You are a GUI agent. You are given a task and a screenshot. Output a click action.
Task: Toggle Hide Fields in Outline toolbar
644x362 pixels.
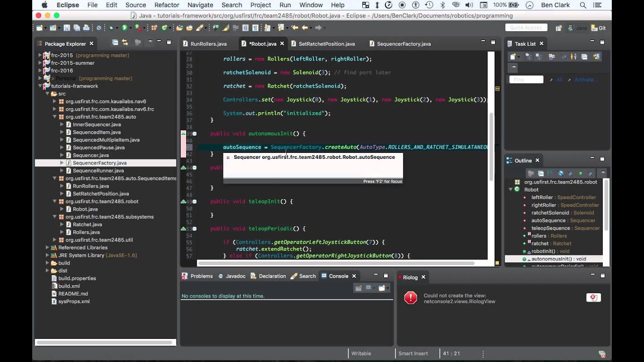[561, 173]
